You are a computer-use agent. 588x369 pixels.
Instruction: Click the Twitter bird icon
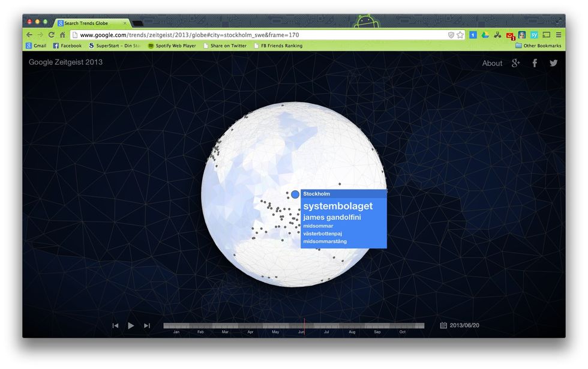coord(553,63)
